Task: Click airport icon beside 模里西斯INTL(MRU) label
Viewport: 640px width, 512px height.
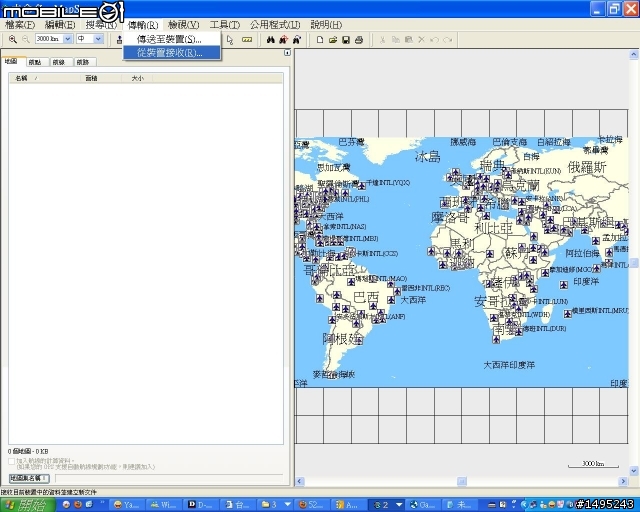Action: 567,314
